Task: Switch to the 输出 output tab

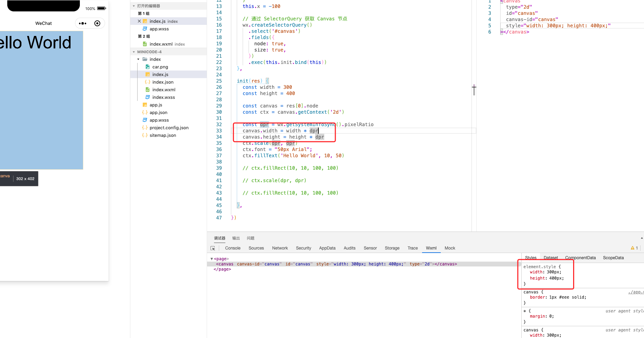Action: pyautogui.click(x=236, y=238)
